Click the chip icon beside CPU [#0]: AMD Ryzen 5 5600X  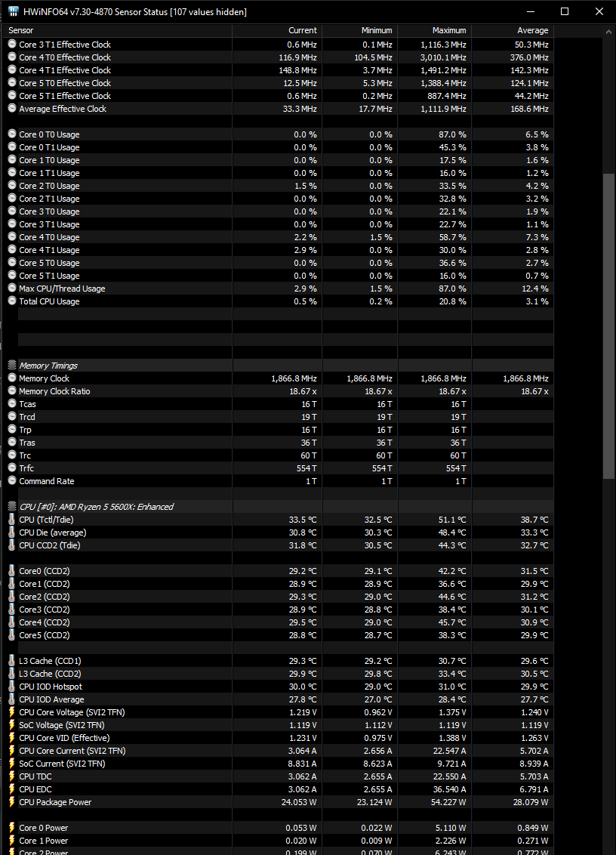pyautogui.click(x=12, y=506)
